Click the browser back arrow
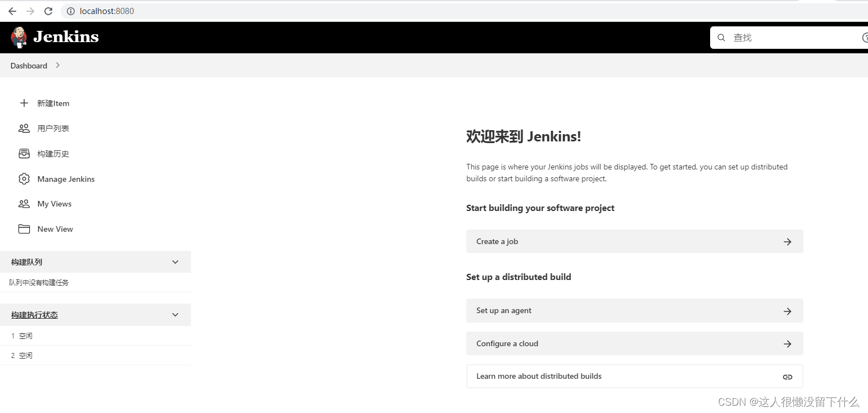The height and width of the screenshot is (413, 868). pos(12,11)
